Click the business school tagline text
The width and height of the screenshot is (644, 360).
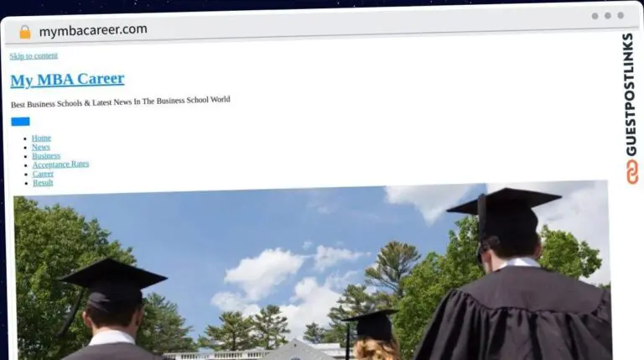click(121, 102)
